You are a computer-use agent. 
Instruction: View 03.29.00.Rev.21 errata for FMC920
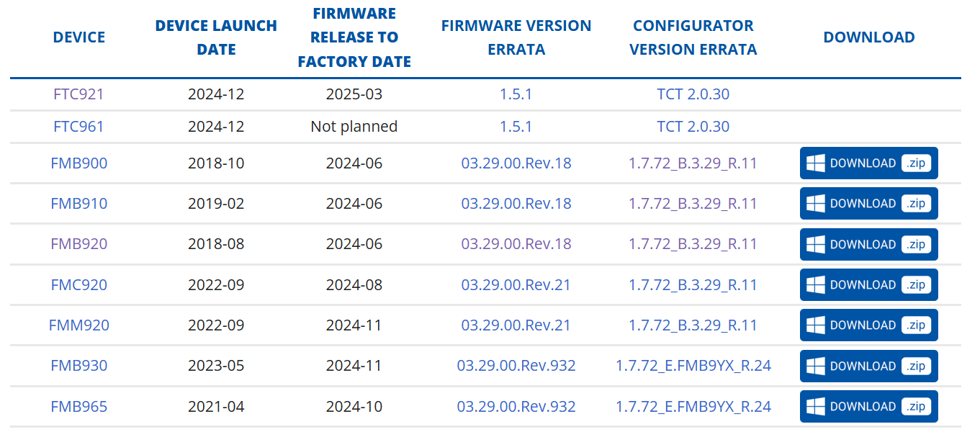tap(516, 285)
